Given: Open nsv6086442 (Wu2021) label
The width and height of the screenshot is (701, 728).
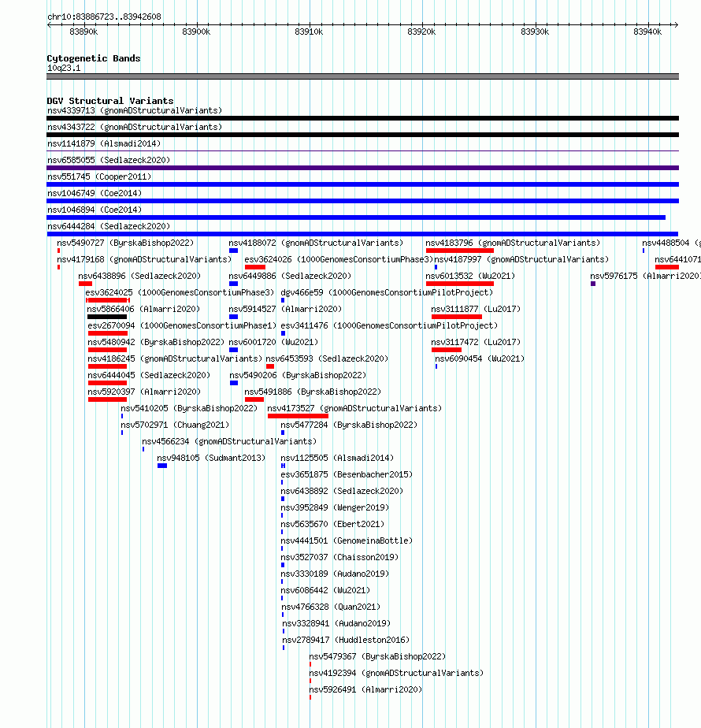Looking at the screenshot, I should click(x=325, y=591).
